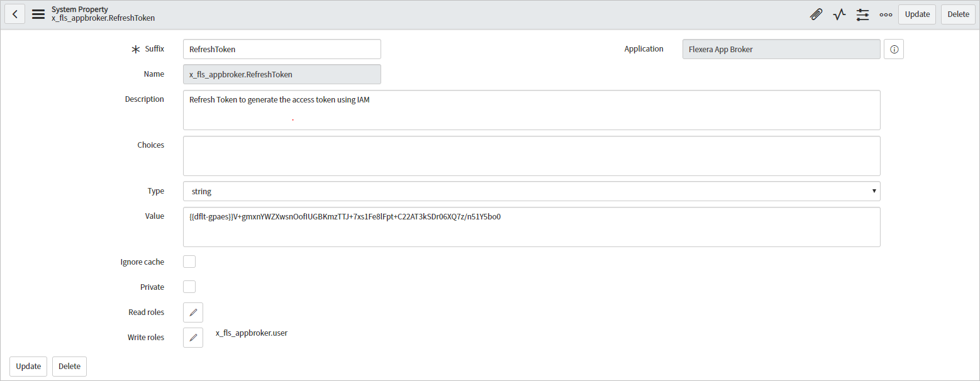
Task: Edit Read roles with the unlock icon
Action: pos(192,312)
